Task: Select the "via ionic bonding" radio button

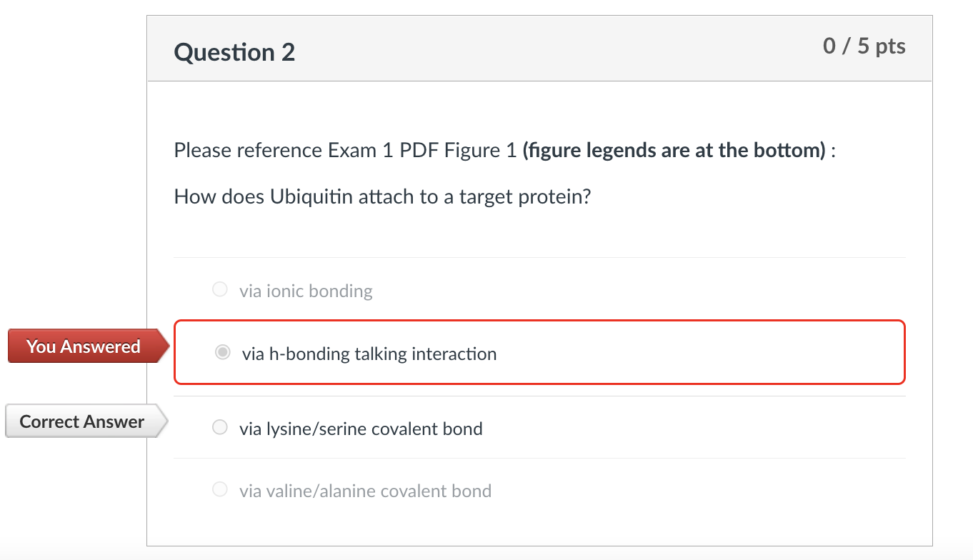Action: 219,289
